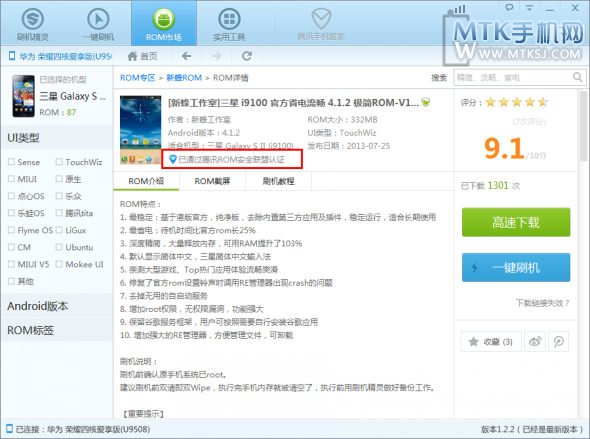Open the ROM preview thumbnail image
Viewport: 590px width, 439px height.
pos(140,130)
